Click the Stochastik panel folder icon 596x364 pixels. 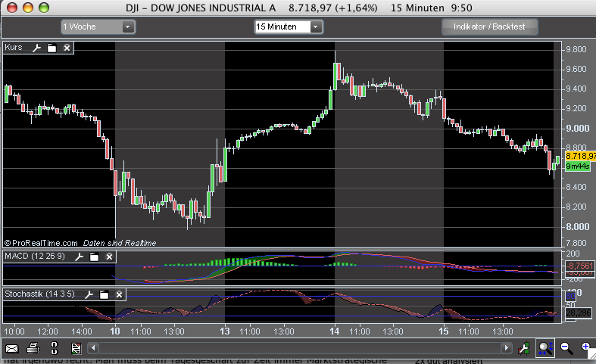(x=105, y=294)
